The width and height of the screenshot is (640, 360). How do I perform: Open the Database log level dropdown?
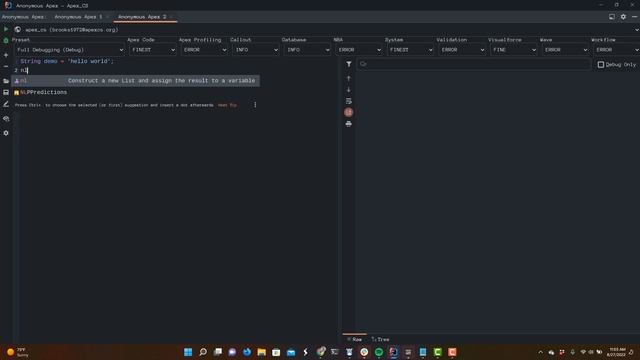(307, 50)
